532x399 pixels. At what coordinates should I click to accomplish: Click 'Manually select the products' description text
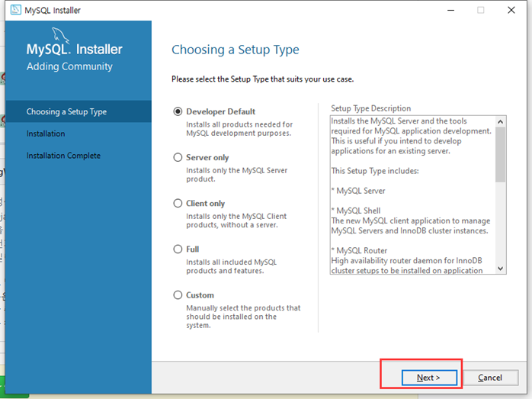click(x=243, y=317)
